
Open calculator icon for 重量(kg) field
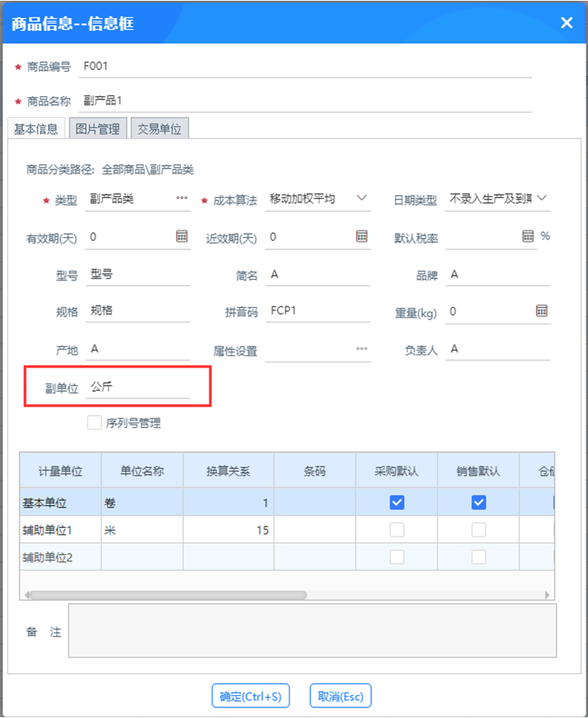pyautogui.click(x=542, y=311)
